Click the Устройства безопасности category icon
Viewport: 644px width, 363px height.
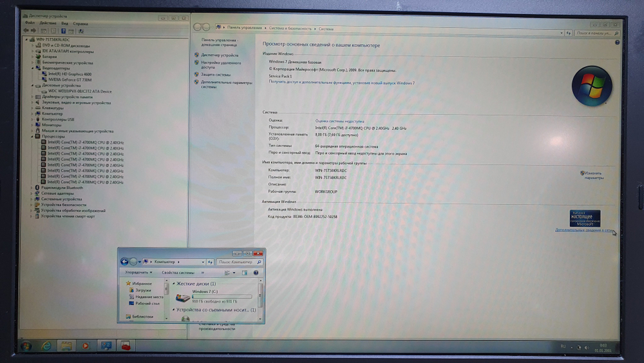[x=37, y=205]
